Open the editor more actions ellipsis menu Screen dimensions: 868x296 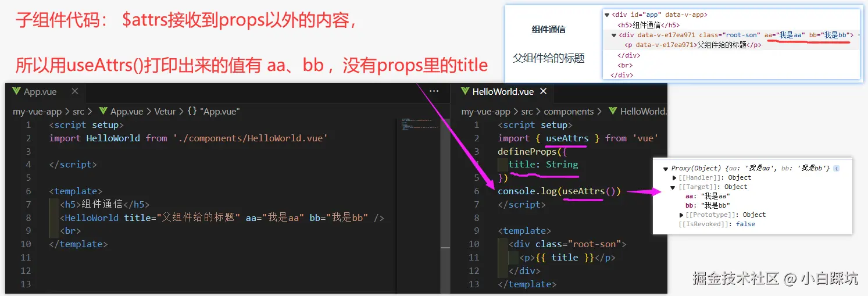pos(434,91)
